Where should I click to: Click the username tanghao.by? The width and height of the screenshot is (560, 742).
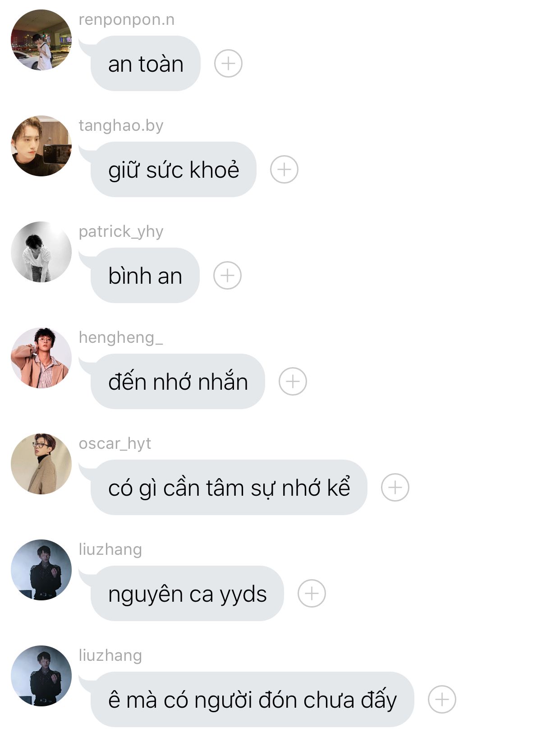121,126
